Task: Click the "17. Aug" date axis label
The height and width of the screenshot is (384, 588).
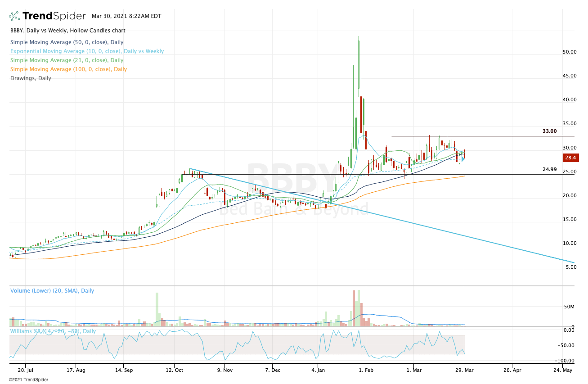Action: (76, 370)
